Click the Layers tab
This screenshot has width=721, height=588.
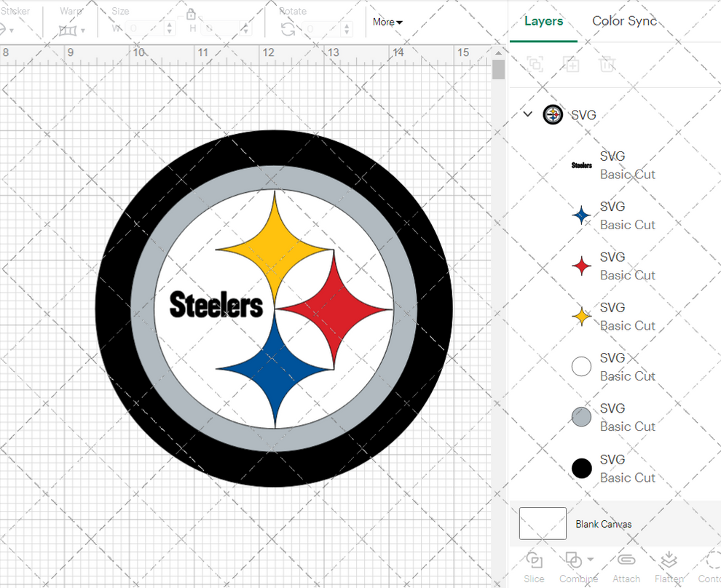tap(543, 21)
